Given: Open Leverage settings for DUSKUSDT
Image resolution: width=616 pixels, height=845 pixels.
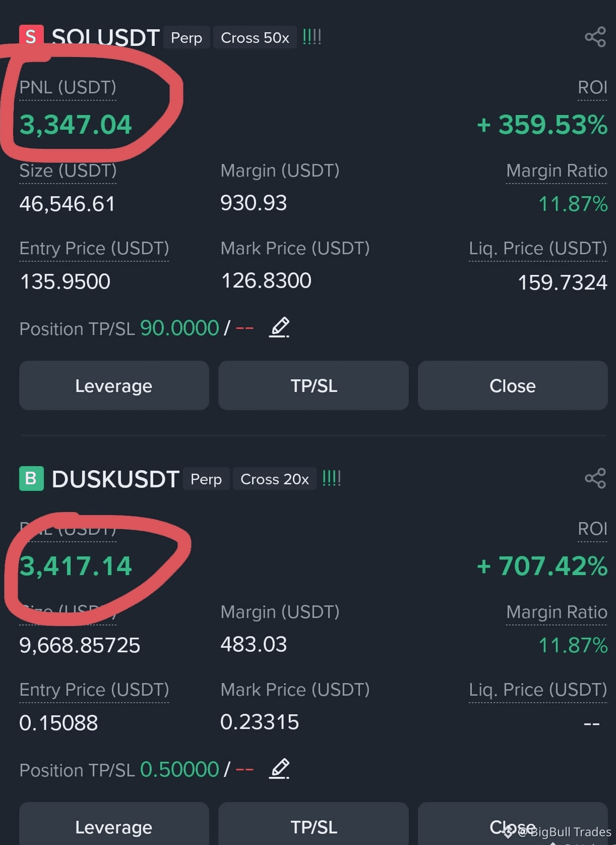Looking at the screenshot, I should coord(114,824).
